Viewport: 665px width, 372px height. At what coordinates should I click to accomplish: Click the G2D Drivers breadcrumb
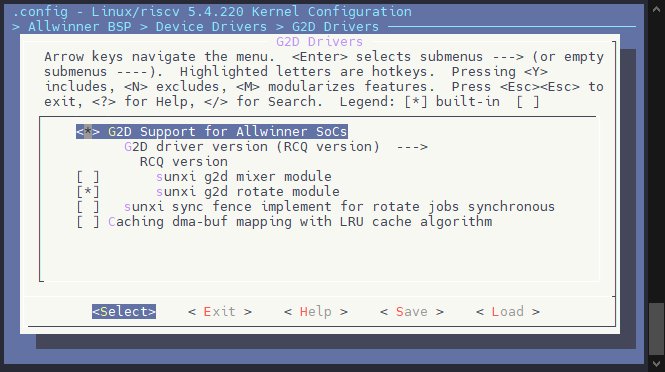[335, 27]
